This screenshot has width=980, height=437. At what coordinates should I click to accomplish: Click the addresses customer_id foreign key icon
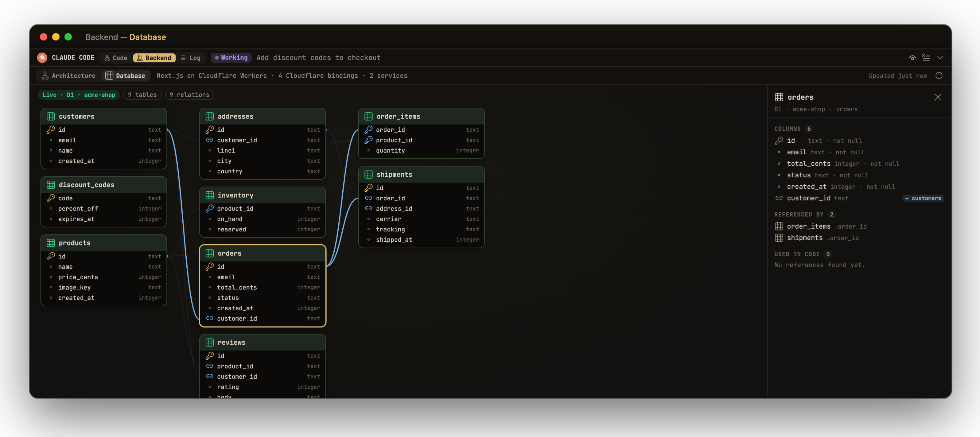(x=210, y=140)
